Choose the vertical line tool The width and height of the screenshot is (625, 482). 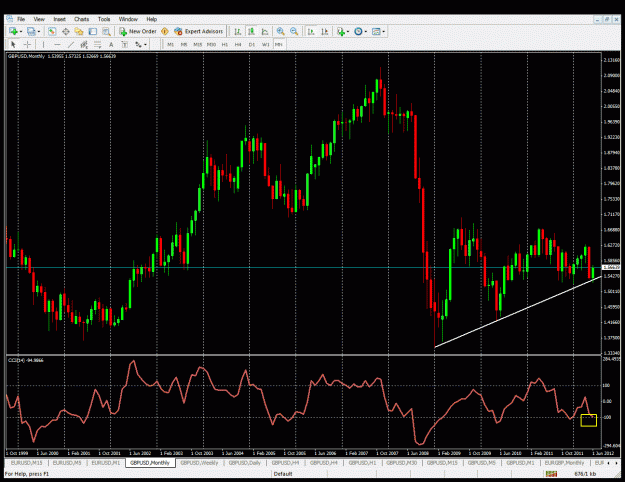43,44
